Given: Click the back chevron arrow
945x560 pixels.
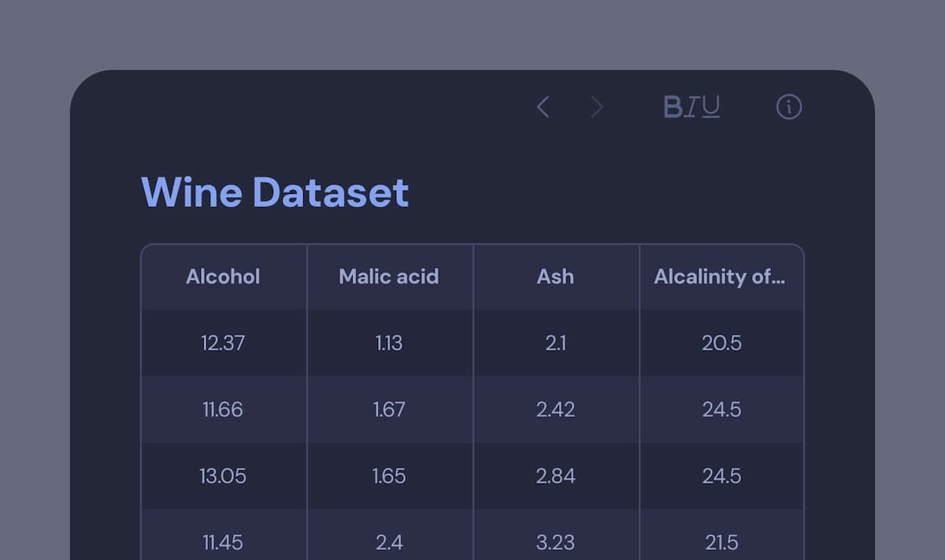Looking at the screenshot, I should [543, 107].
